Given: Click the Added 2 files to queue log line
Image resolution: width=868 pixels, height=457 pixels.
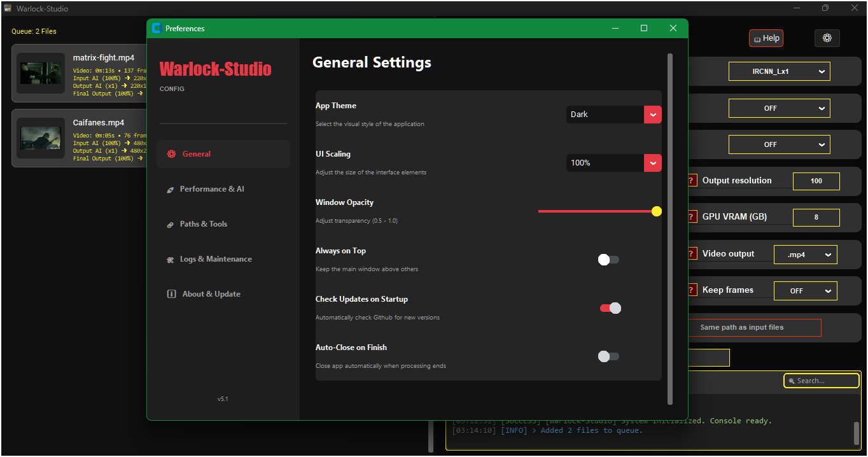Looking at the screenshot, I should 547,431.
